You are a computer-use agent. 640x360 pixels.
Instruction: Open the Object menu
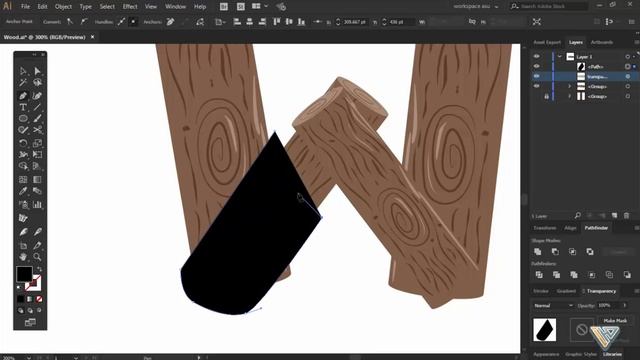(x=63, y=7)
